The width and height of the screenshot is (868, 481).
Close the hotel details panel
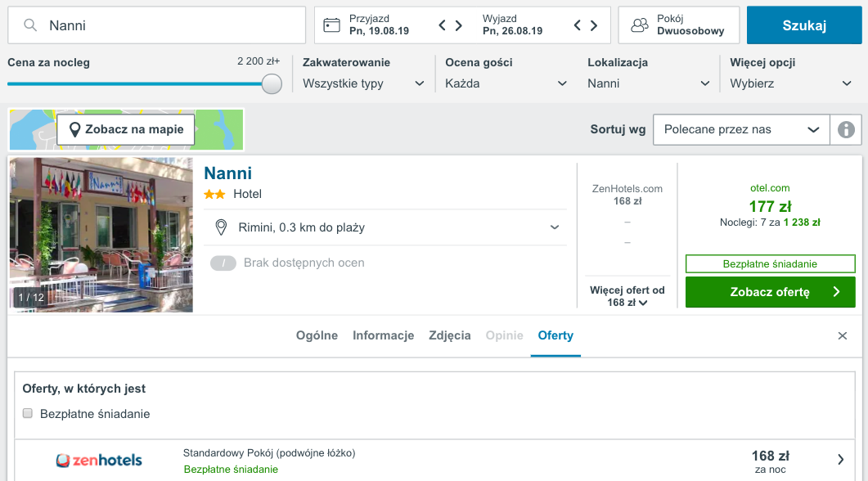pos(843,336)
